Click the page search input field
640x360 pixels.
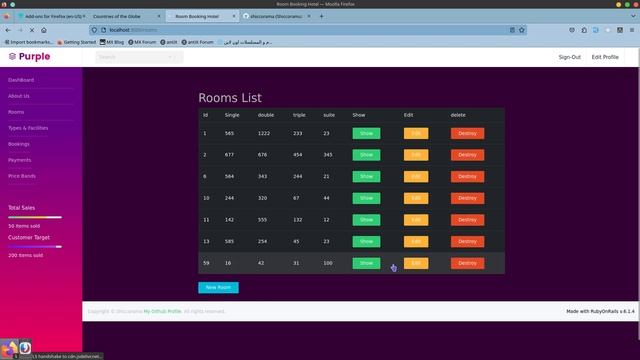tap(139, 57)
